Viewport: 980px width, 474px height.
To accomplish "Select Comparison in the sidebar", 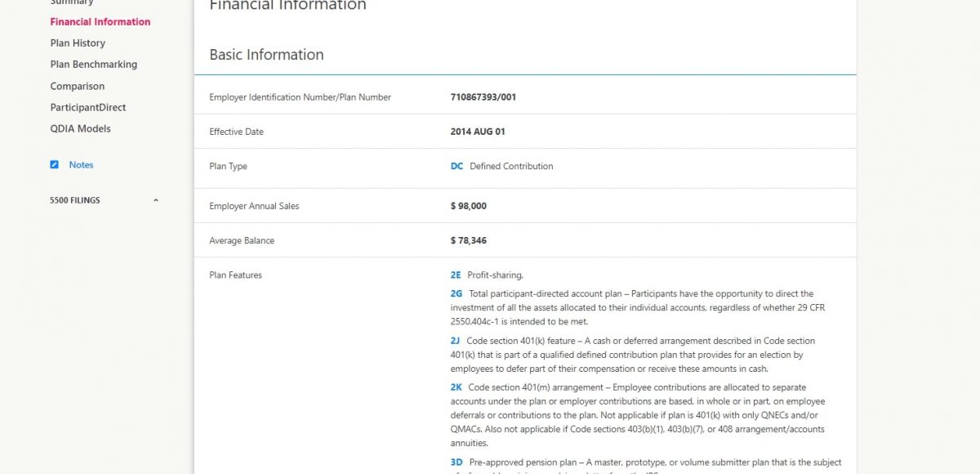I will pos(78,86).
